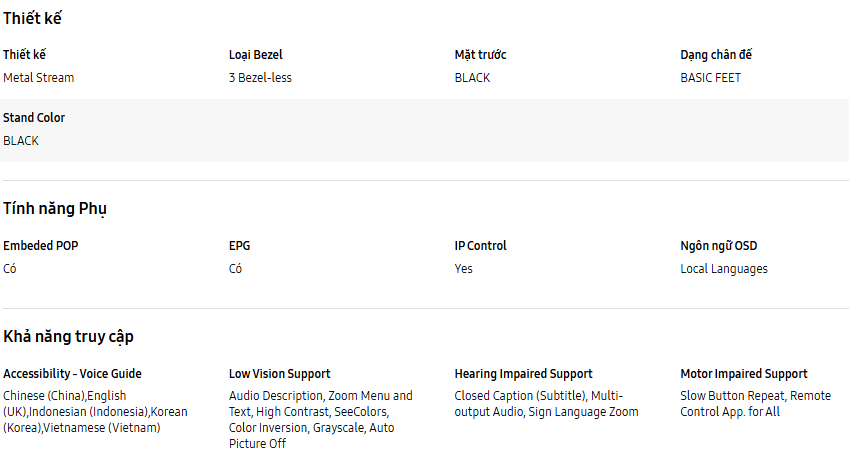The image size is (849, 457).
Task: Click the Thiết kế section heading
Action: [x=34, y=18]
